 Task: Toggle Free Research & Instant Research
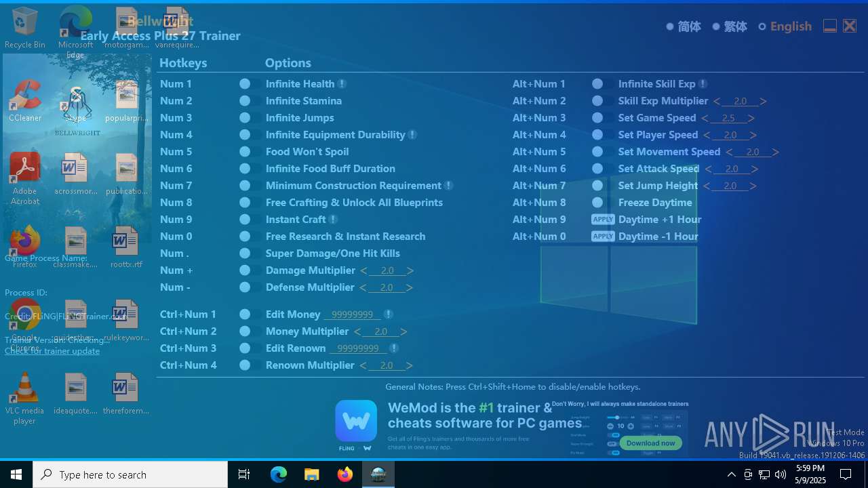(x=250, y=237)
